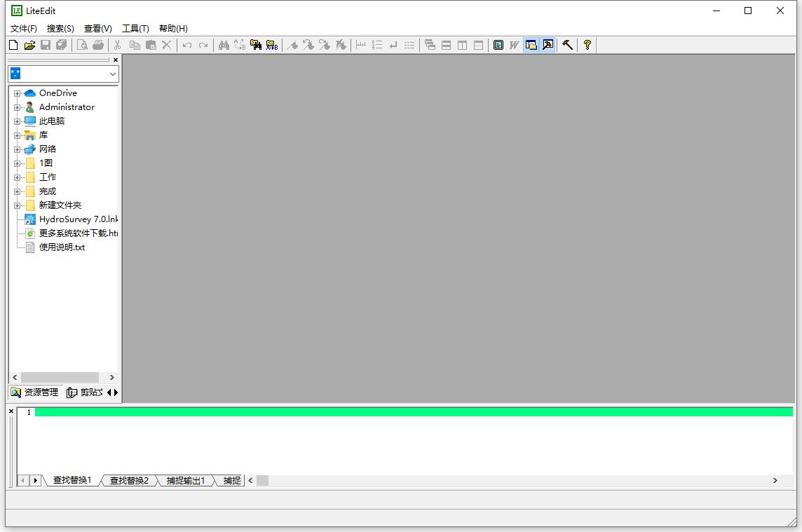Click the hammer tools icon
Screen dimensions: 802x532
568,45
